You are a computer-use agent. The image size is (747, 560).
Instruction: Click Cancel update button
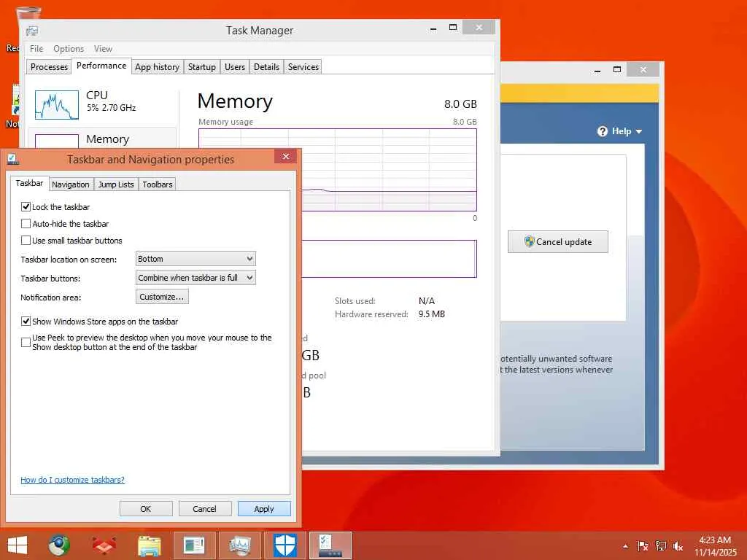558,242
